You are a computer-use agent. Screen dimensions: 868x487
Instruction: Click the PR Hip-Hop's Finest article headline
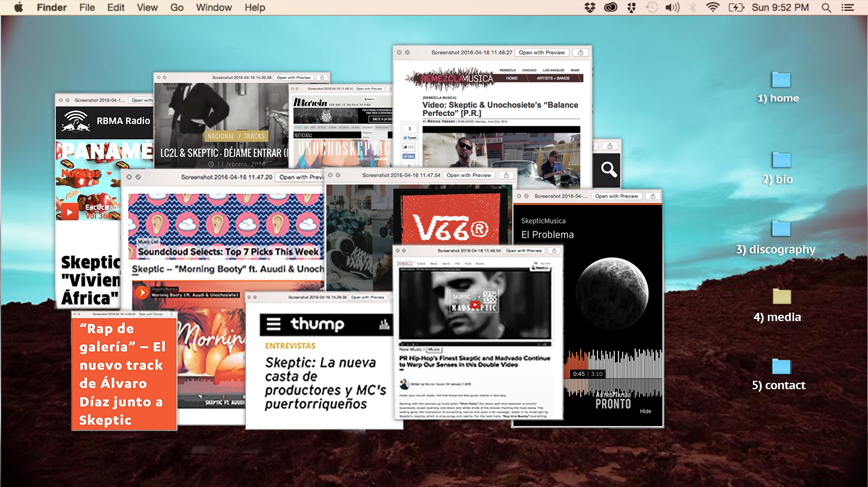[x=474, y=361]
